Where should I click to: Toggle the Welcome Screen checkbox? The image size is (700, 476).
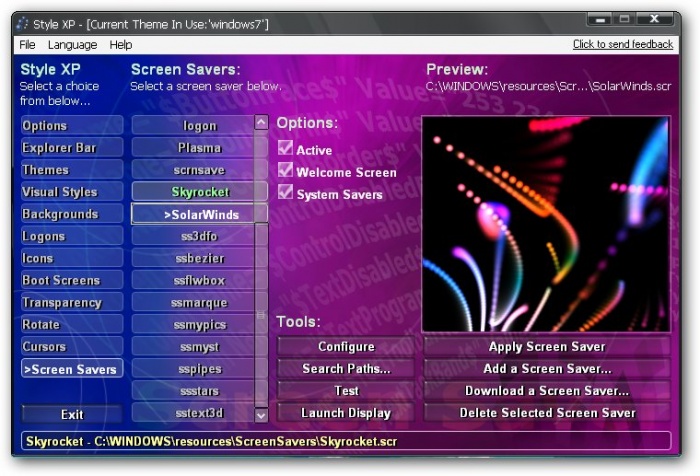tap(285, 170)
